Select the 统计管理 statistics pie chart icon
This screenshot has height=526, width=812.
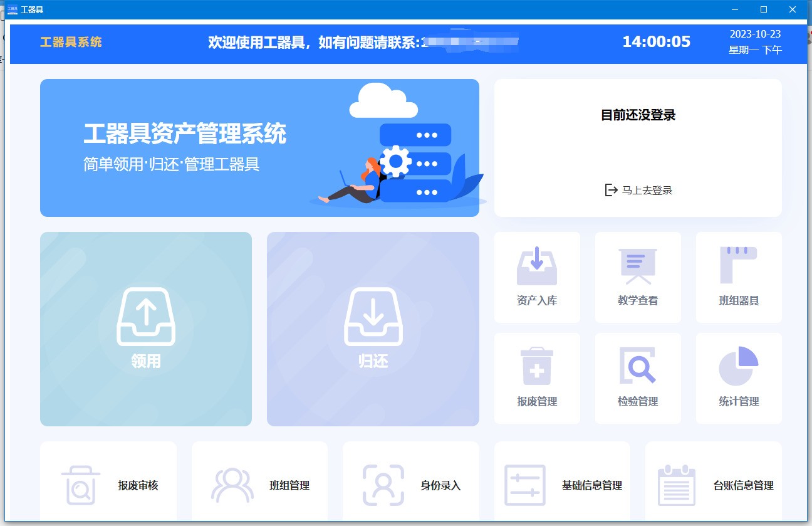739,378
